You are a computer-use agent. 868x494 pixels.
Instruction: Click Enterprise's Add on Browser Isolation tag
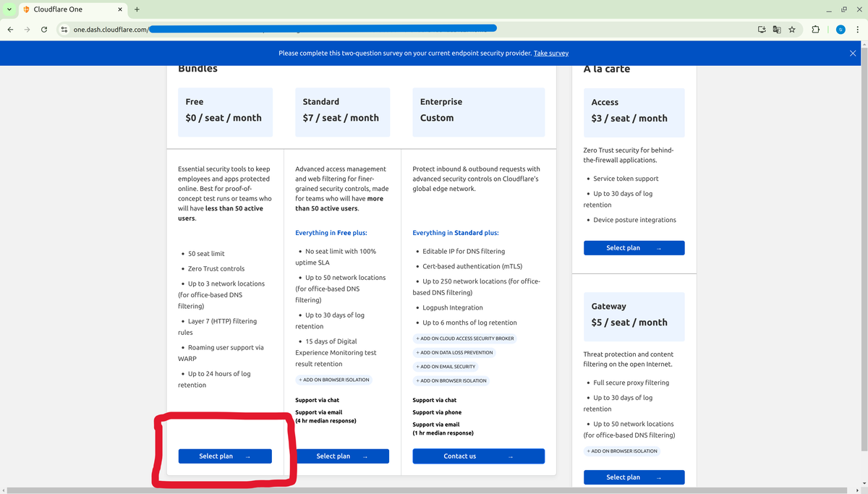click(x=451, y=380)
